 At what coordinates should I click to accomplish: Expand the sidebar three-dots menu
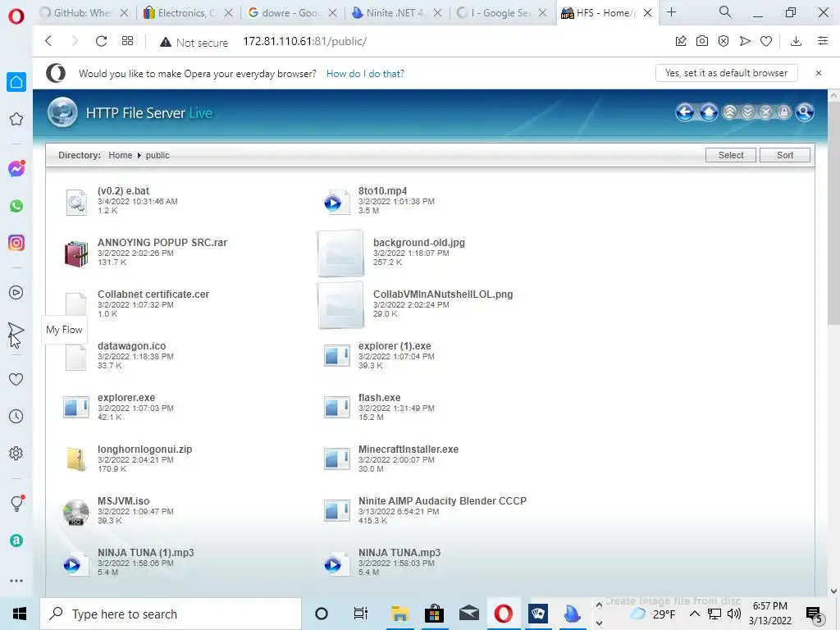[16, 581]
